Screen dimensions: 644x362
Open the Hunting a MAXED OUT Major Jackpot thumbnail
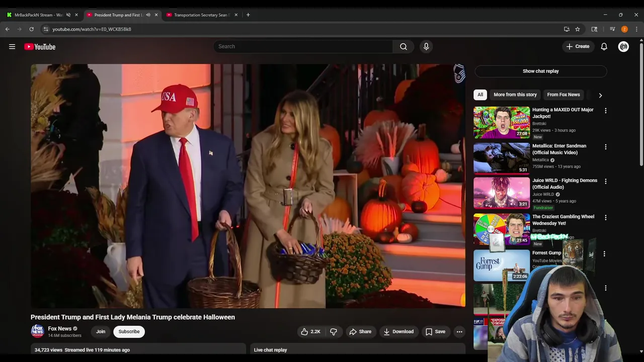coord(502,122)
